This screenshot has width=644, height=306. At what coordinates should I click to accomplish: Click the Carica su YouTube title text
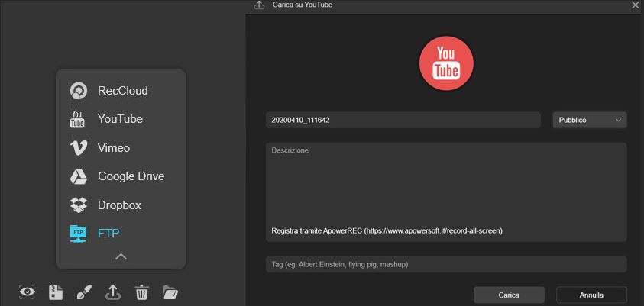(x=303, y=5)
